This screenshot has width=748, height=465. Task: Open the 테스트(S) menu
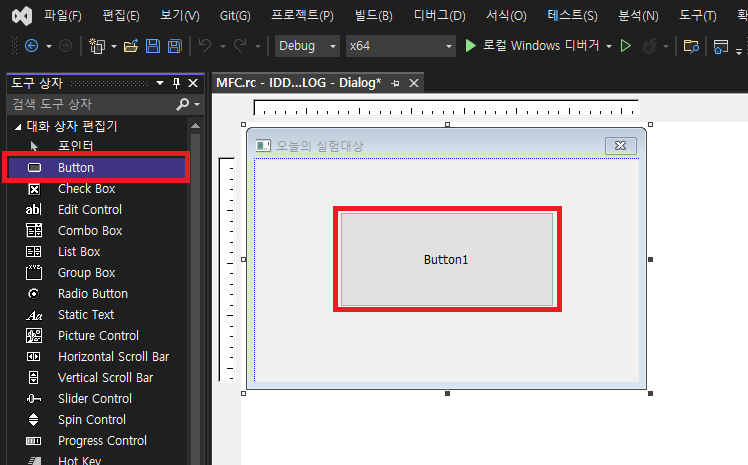point(572,16)
